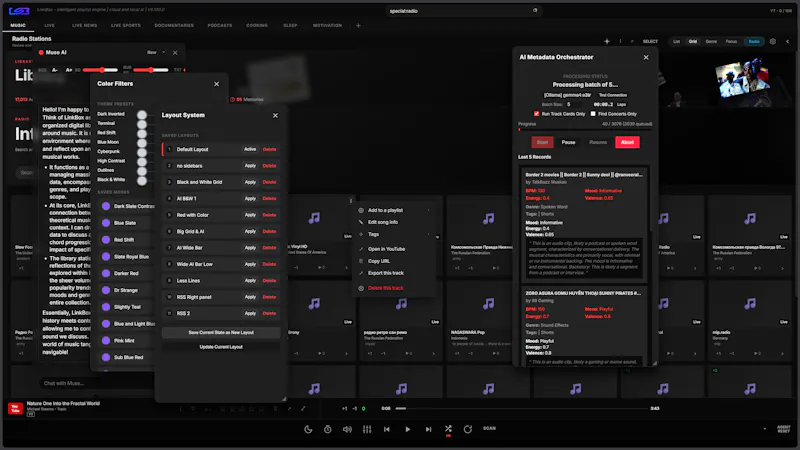
Task: Collapse the panel with the left chevron
Action: 787,41
